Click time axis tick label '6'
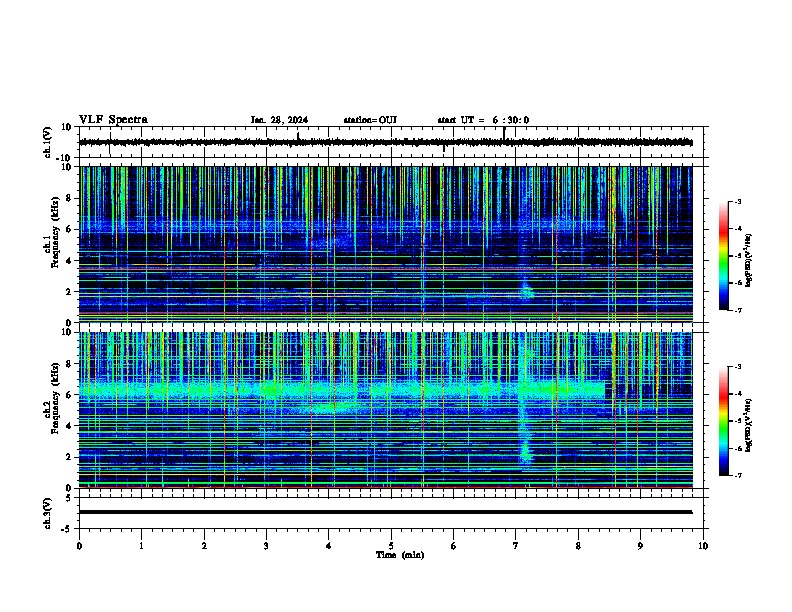Screen dimensions: 792x612 454,546
